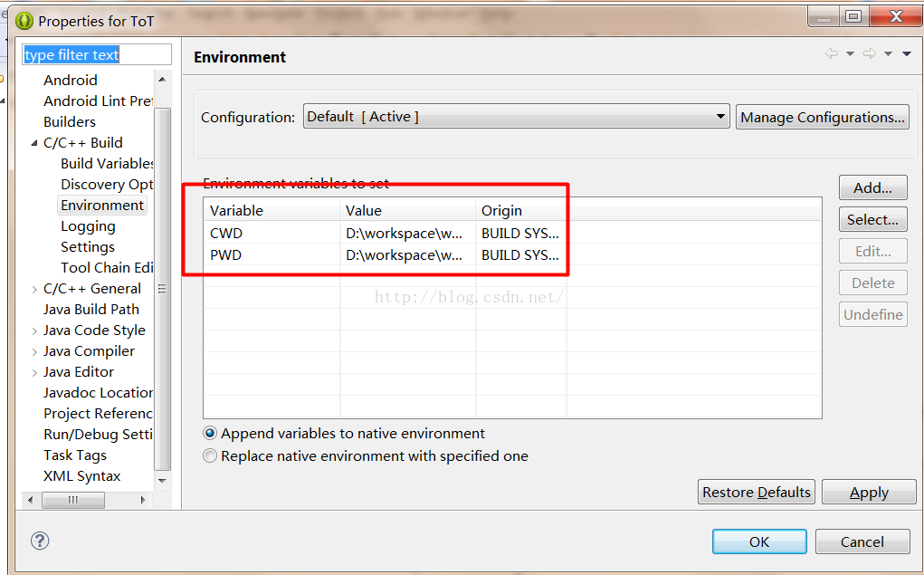This screenshot has width=924, height=575.
Task: Click the Edit... button
Action: (872, 251)
